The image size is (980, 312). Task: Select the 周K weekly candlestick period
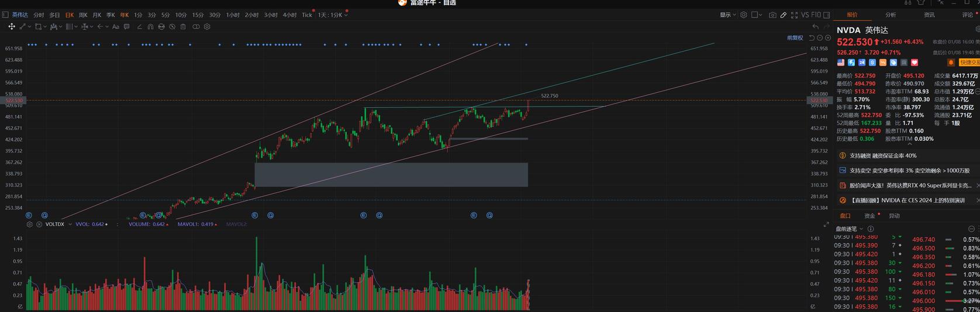tap(83, 15)
